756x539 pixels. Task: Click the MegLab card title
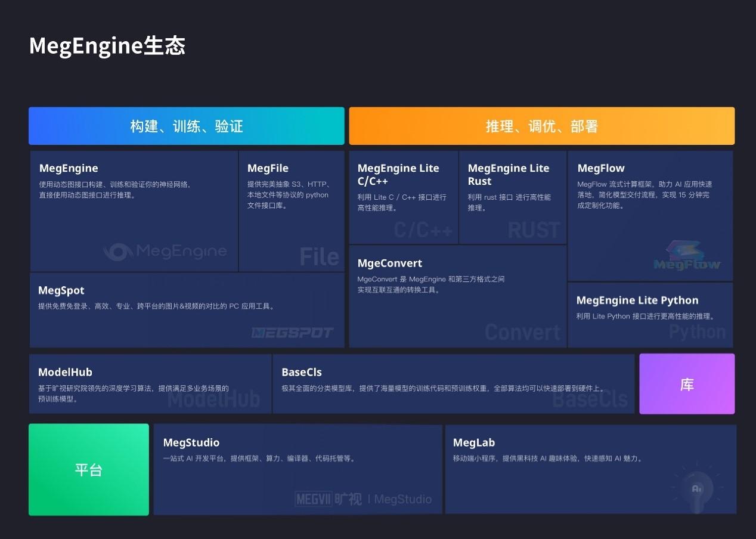pos(474,442)
